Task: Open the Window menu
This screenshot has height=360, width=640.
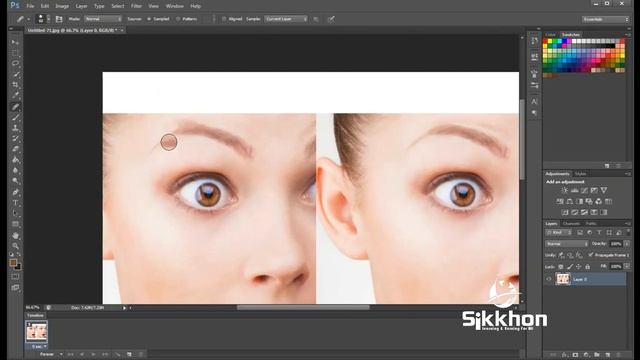Action: point(175,6)
